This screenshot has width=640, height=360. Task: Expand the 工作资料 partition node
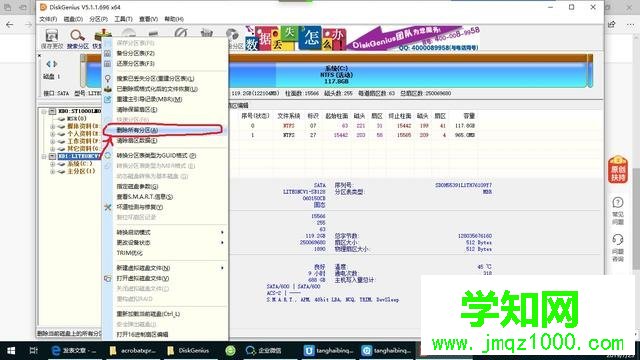point(52,141)
